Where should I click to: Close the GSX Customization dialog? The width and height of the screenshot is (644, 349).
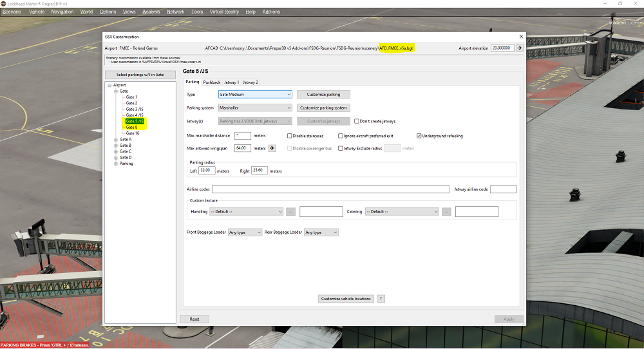coord(521,37)
